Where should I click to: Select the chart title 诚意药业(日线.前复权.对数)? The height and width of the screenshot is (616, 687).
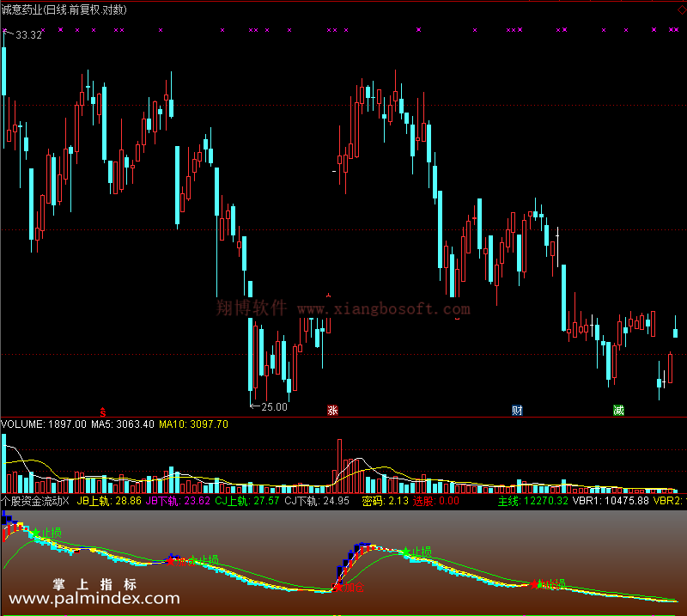click(64, 9)
